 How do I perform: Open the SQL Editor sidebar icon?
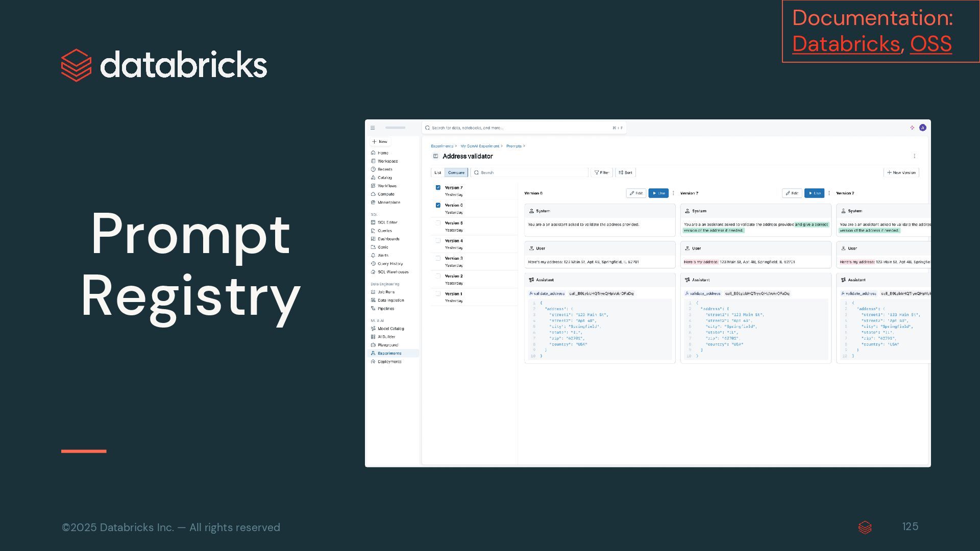click(373, 222)
